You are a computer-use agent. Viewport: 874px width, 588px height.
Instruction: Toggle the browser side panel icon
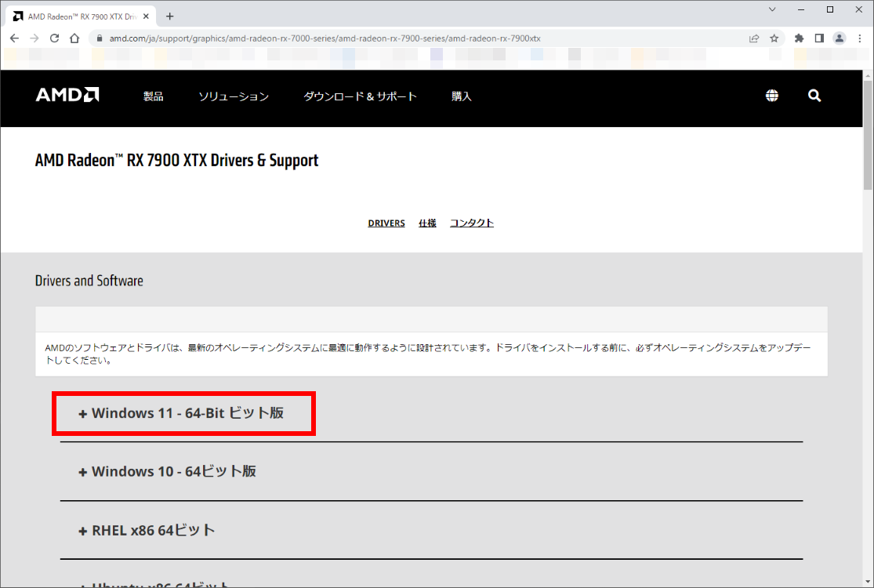coord(819,38)
